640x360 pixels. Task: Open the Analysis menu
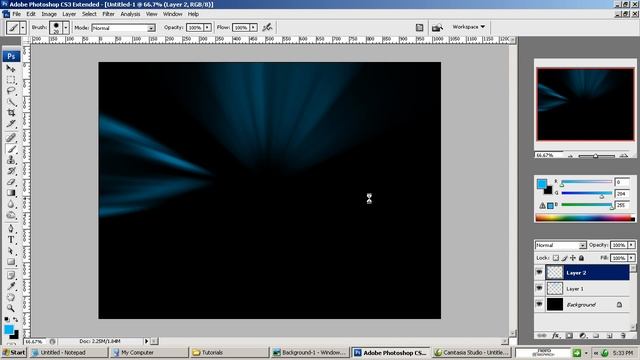coord(130,14)
